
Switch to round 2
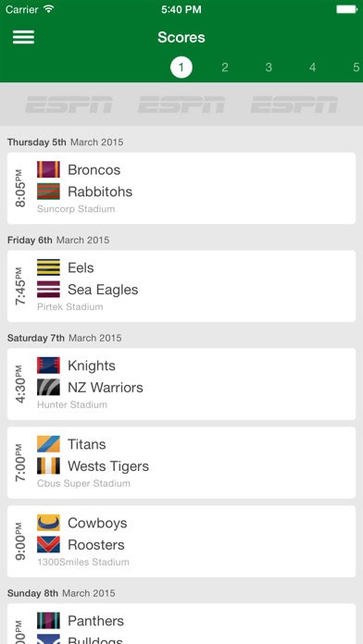click(x=225, y=68)
